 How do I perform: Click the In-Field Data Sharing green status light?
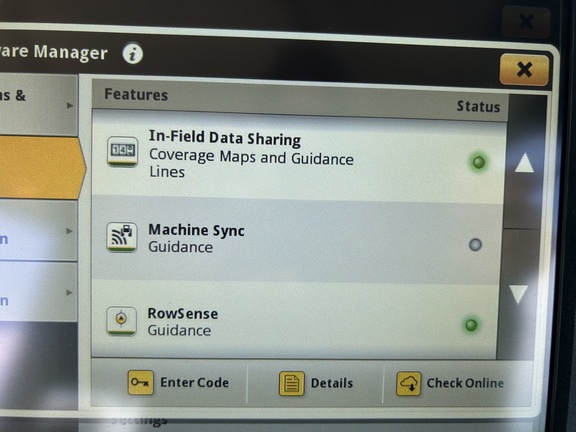(478, 162)
